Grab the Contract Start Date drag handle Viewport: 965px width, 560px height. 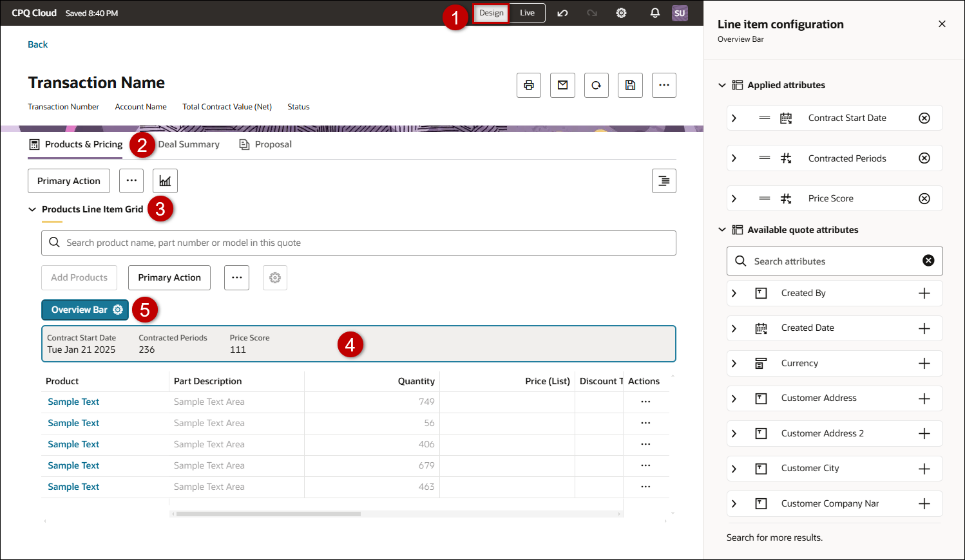pyautogui.click(x=765, y=118)
